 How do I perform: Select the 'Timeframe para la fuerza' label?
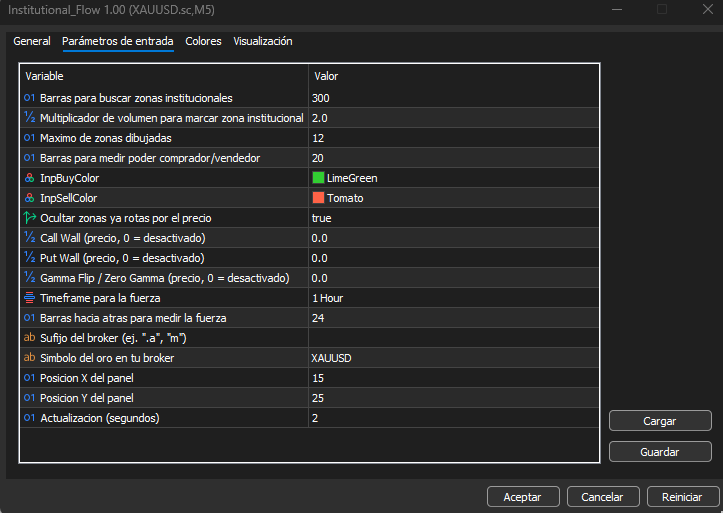[x=100, y=298]
